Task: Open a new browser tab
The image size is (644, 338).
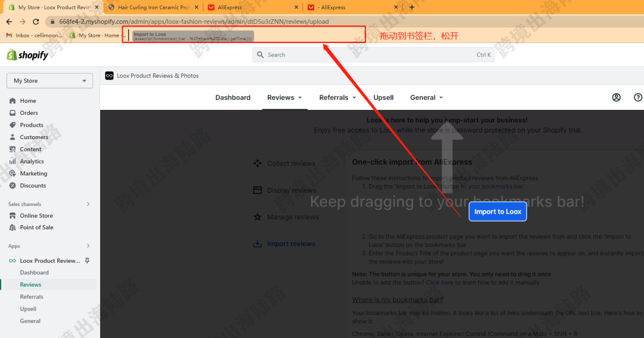Action: pyautogui.click(x=411, y=7)
